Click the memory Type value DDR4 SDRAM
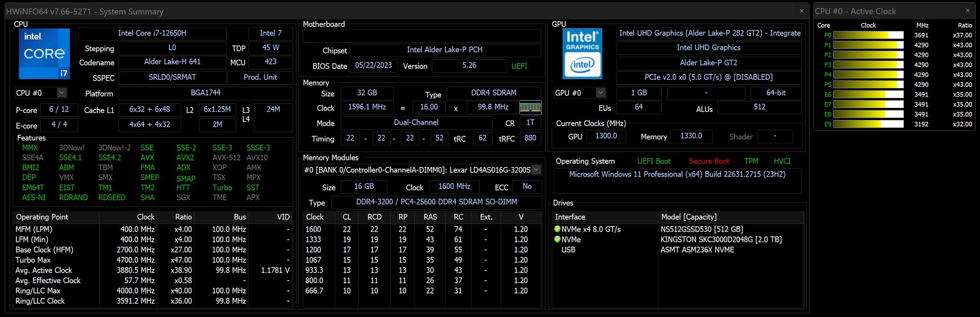The height and width of the screenshot is (317, 980). [494, 93]
